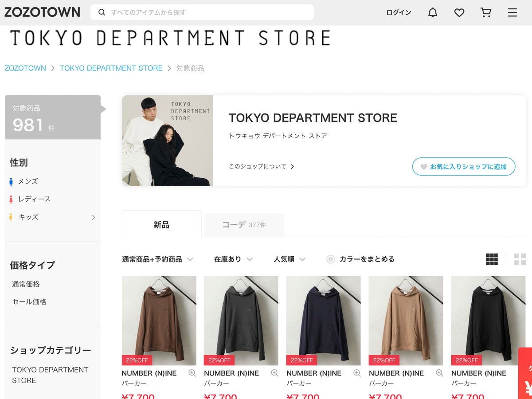This screenshot has height=399, width=532.
Task: Filter by メンズ
Action: coord(28,181)
